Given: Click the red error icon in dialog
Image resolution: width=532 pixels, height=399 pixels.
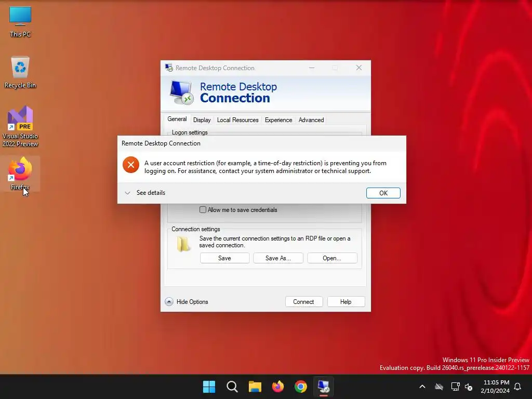Looking at the screenshot, I should click(131, 165).
